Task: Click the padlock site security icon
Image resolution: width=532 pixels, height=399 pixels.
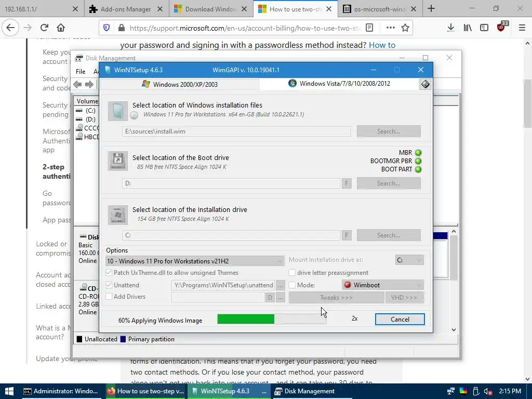Action: tap(122, 28)
